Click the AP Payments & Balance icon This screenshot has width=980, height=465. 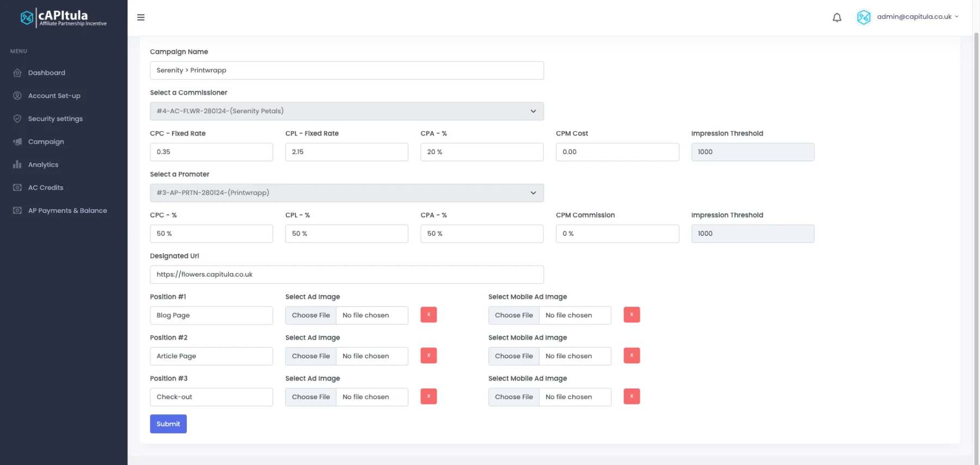pyautogui.click(x=17, y=210)
